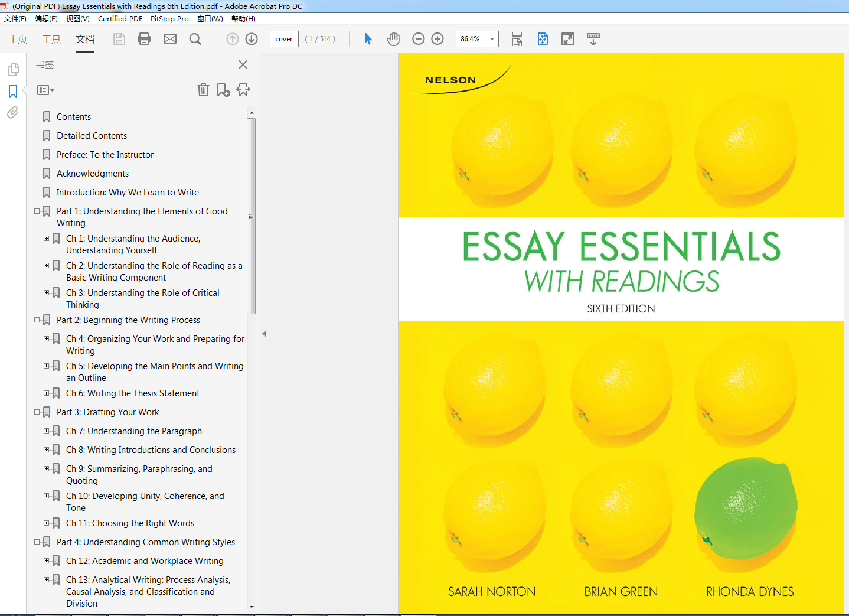Open Introduction: Why We Learn to Write
Image resolution: width=849 pixels, height=616 pixels.
coord(128,193)
